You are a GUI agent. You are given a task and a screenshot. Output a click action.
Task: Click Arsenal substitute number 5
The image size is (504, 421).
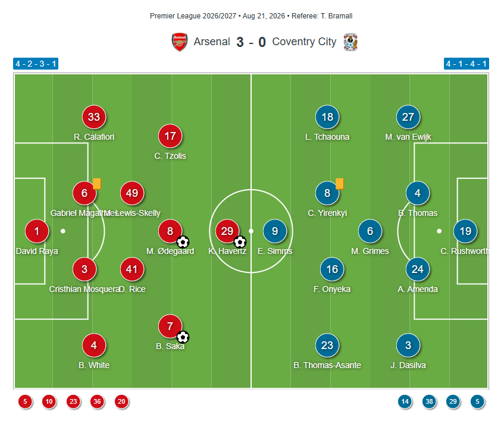point(25,401)
